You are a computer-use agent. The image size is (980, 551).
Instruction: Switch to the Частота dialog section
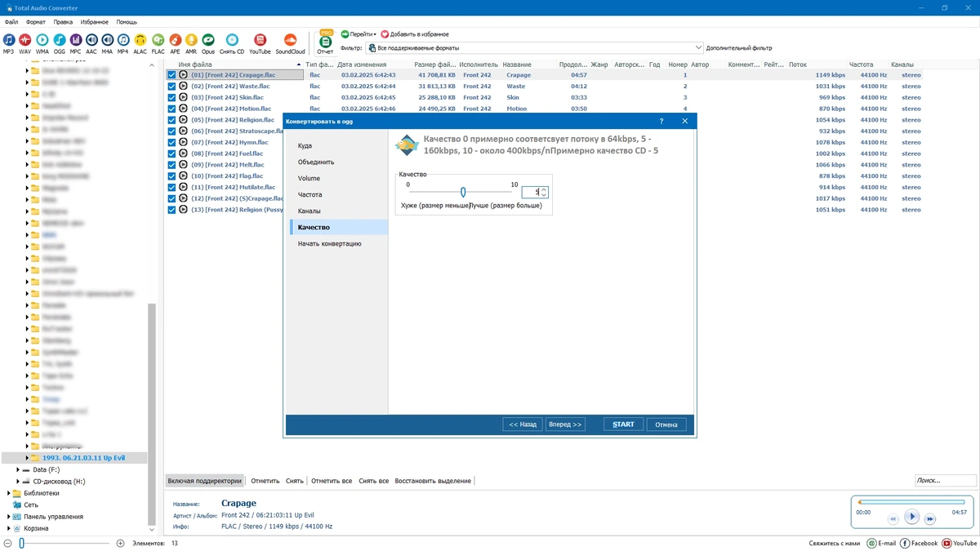pyautogui.click(x=310, y=194)
